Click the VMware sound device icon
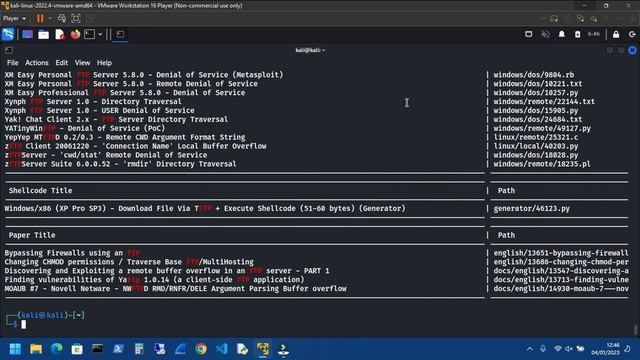The width and height of the screenshot is (640, 360). (594, 18)
